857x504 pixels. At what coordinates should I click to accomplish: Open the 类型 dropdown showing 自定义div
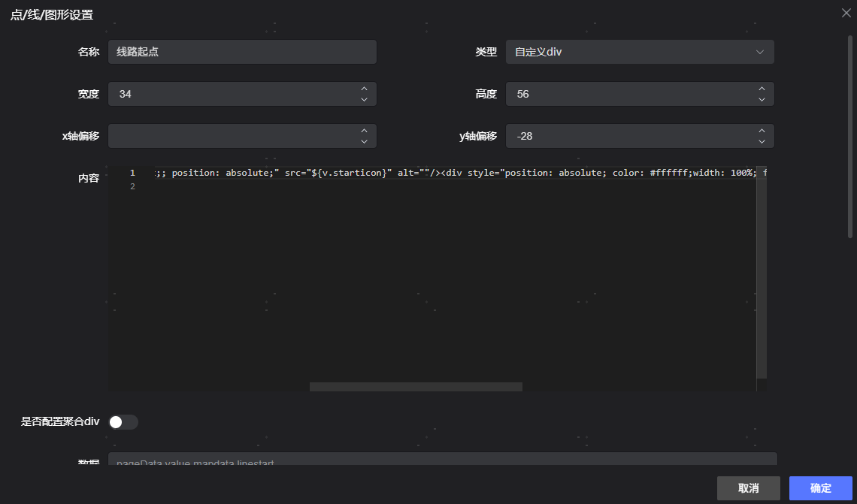coord(639,52)
